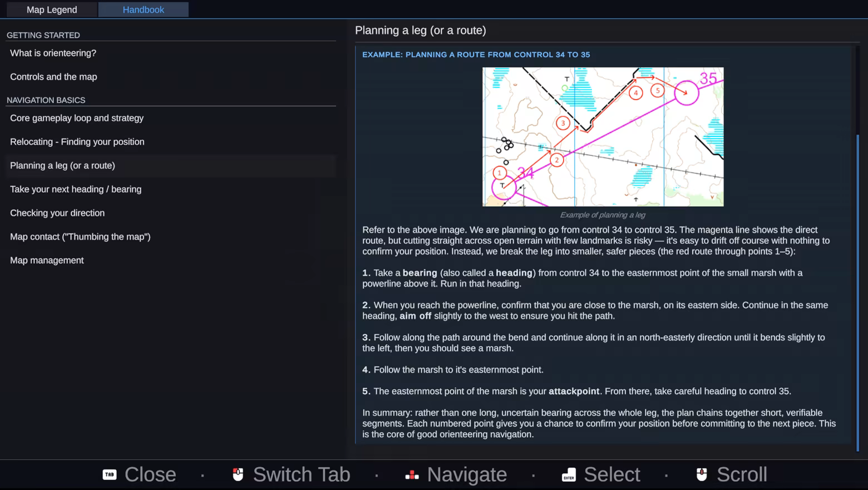Screen dimensions: 868x490
Task: Go to "Checking your direction" topic
Action: tap(57, 213)
